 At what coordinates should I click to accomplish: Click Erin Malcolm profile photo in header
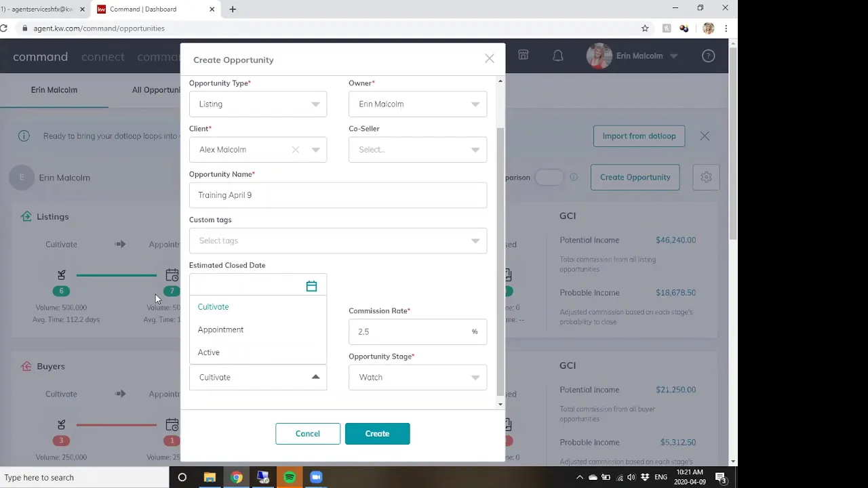[x=599, y=56]
